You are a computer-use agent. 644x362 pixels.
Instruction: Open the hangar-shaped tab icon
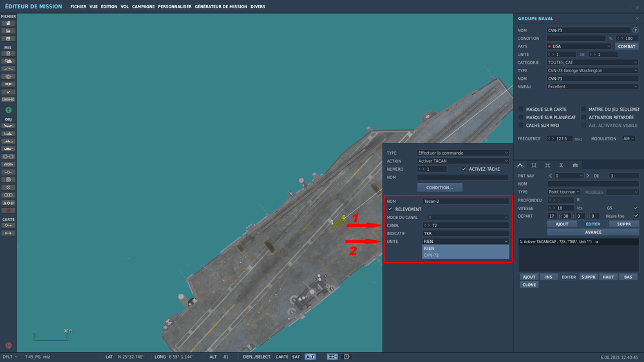(x=575, y=165)
